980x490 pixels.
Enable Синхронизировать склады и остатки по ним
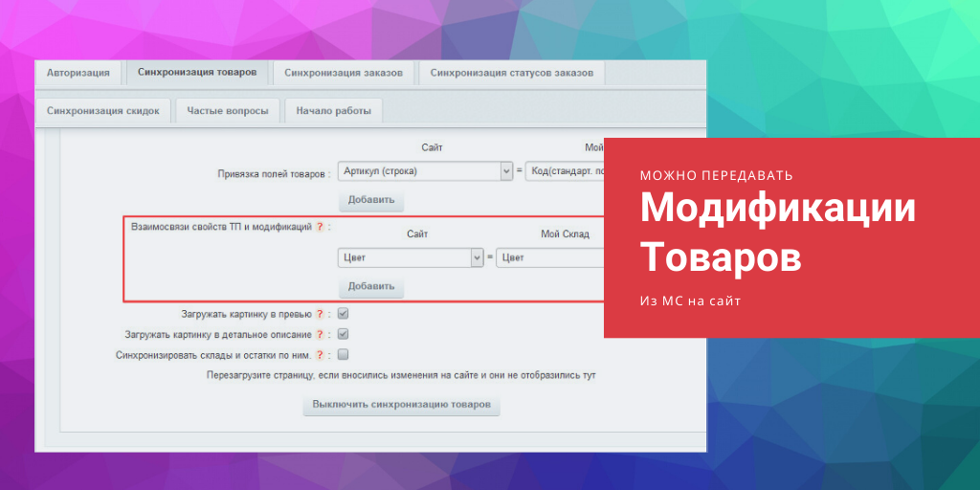click(343, 355)
